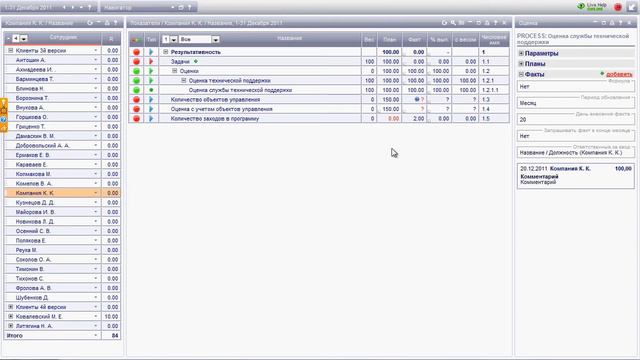Click the help icon in the Оценка panel header
Viewport: 640px width, 360px height.
(620, 23)
